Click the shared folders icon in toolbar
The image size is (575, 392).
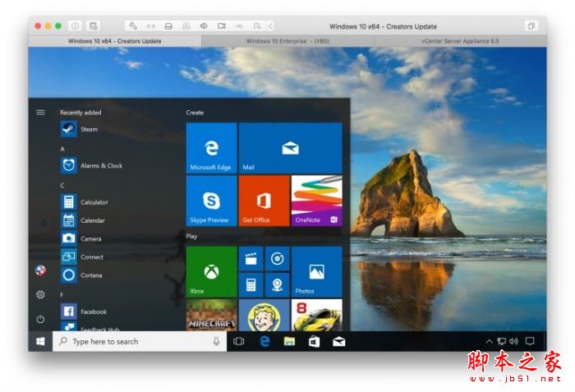[x=257, y=26]
